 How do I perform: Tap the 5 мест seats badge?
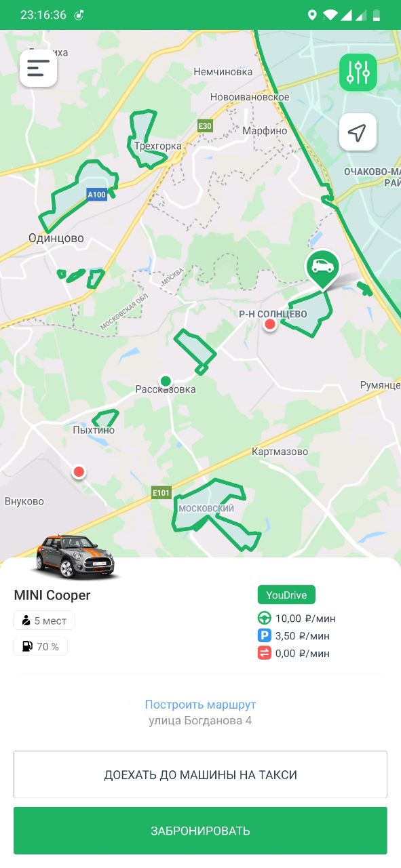click(44, 620)
